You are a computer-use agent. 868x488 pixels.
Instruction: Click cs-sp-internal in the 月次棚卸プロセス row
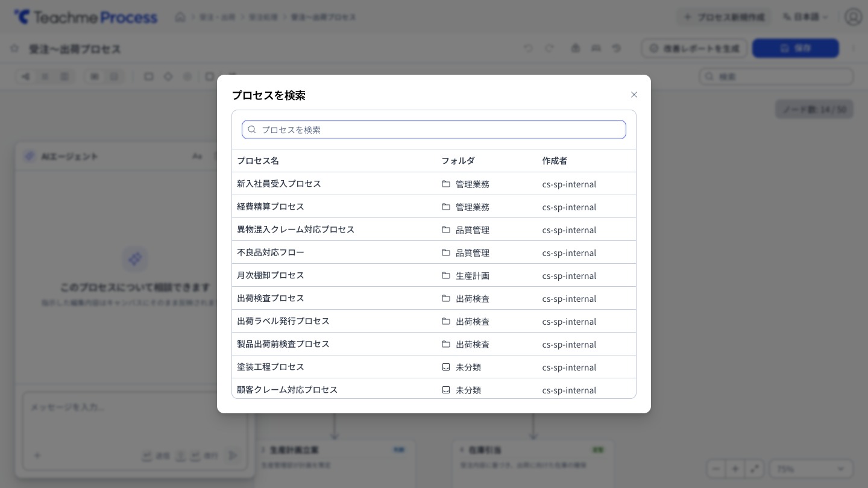pyautogui.click(x=569, y=276)
